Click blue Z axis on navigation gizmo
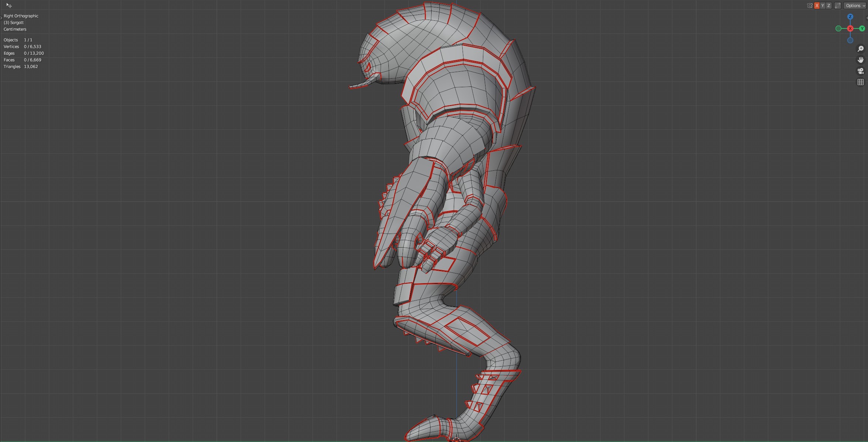868x442 pixels. click(850, 17)
